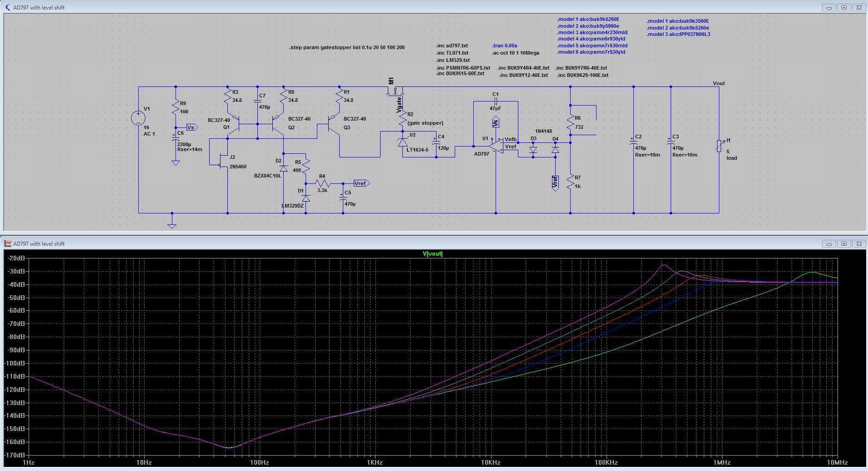The image size is (868, 471).
Task: Click the Vout net label
Action: coord(719,83)
